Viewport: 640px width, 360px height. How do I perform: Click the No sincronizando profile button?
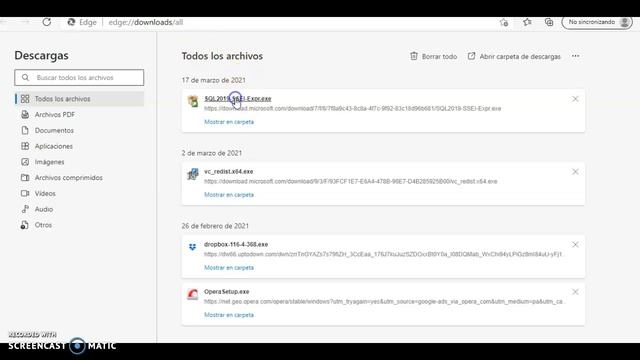coord(597,22)
